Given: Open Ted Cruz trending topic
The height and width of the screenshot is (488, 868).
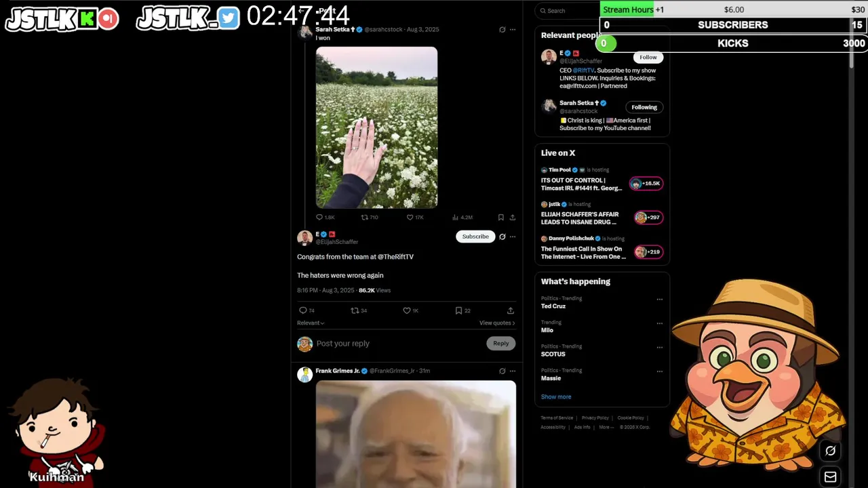Looking at the screenshot, I should [x=553, y=306].
